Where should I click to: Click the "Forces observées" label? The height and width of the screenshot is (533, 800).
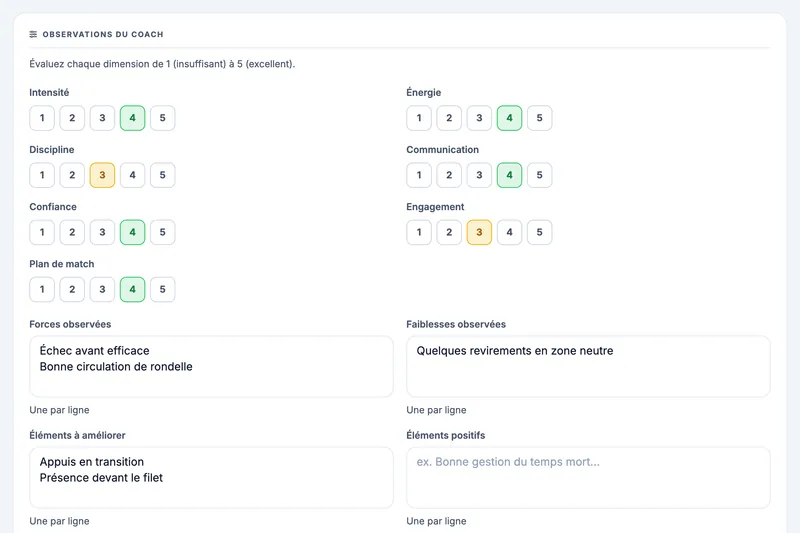pyautogui.click(x=70, y=324)
